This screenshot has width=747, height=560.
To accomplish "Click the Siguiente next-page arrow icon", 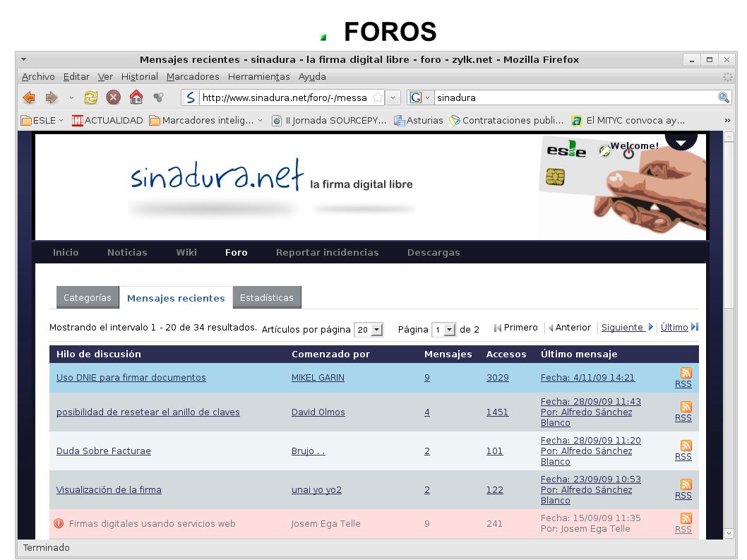I will click(651, 327).
